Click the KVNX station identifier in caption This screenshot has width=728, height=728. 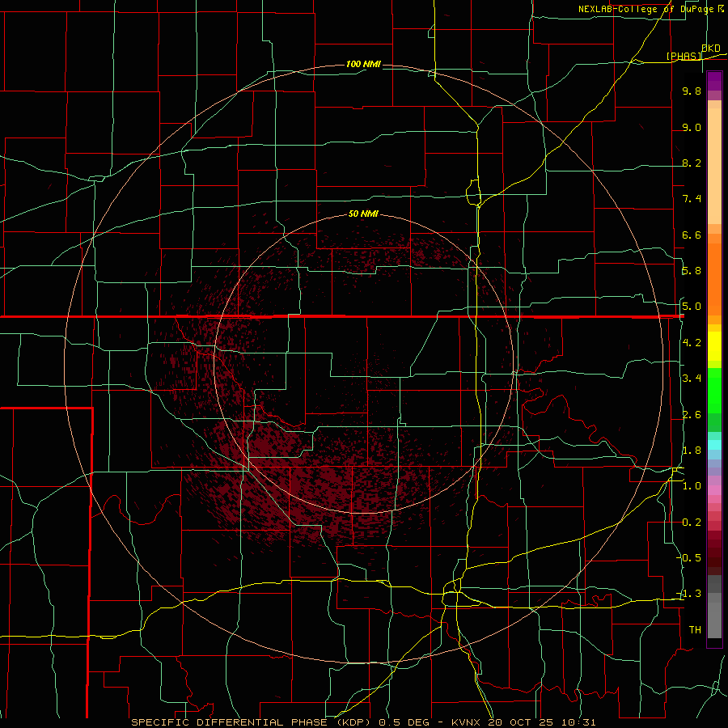[468, 722]
